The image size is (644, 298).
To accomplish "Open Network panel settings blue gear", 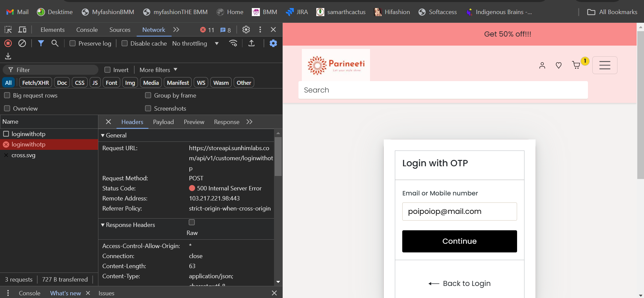I will coord(273,43).
